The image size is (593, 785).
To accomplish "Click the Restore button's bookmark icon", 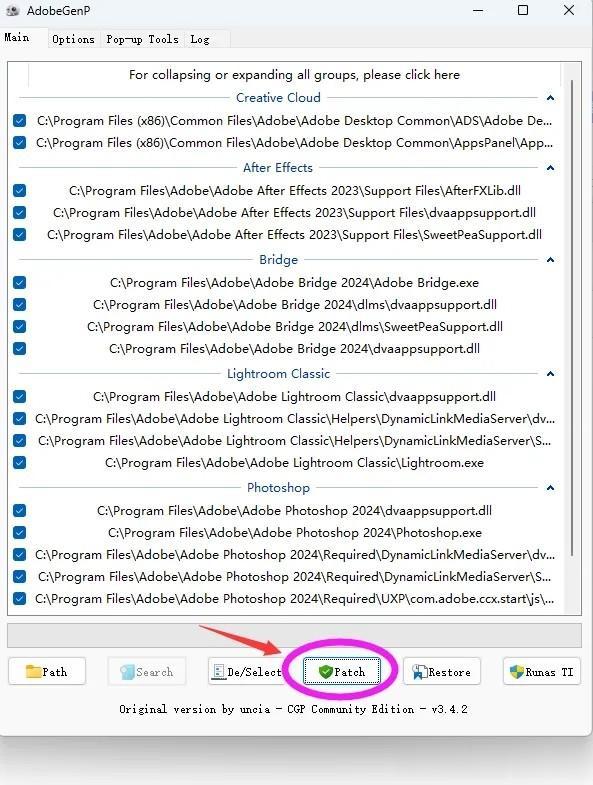I will [419, 672].
